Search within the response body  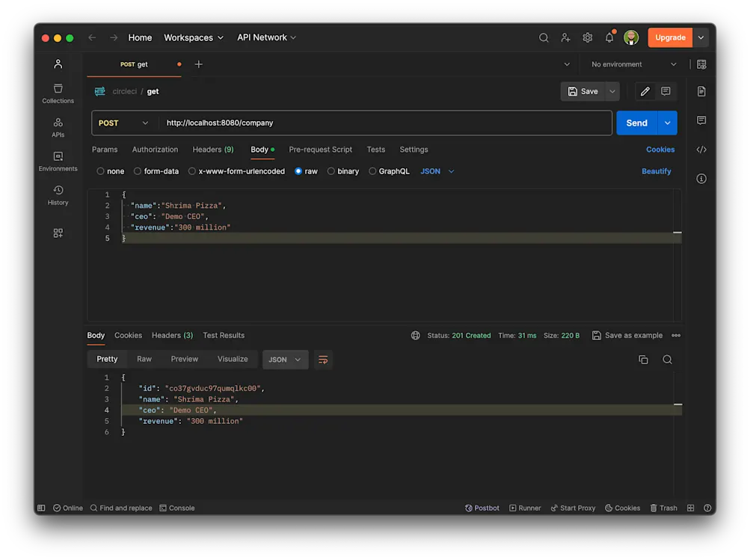667,360
